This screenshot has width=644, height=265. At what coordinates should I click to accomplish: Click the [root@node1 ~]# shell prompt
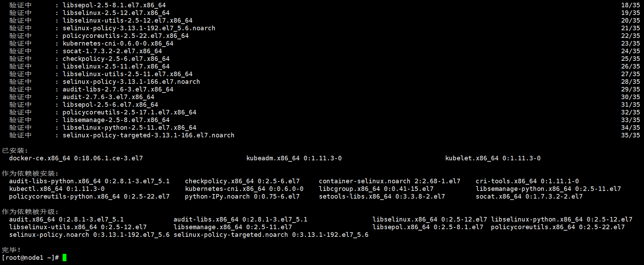click(x=30, y=258)
